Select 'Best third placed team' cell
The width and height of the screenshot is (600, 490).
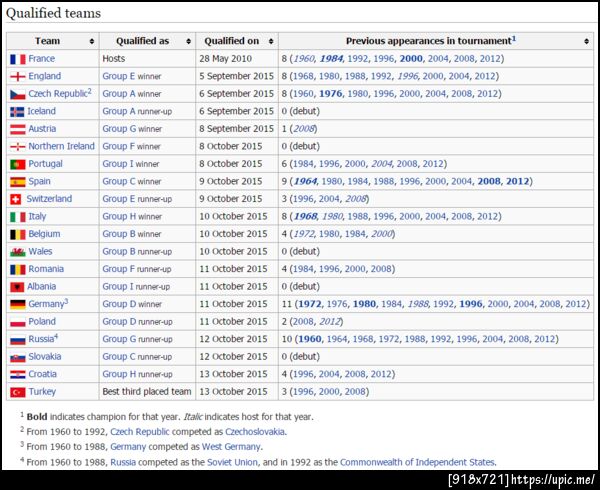pos(147,392)
